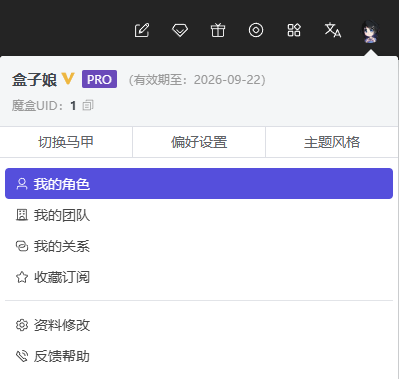
Task: Click the gold V verification icon
Action: (x=68, y=79)
